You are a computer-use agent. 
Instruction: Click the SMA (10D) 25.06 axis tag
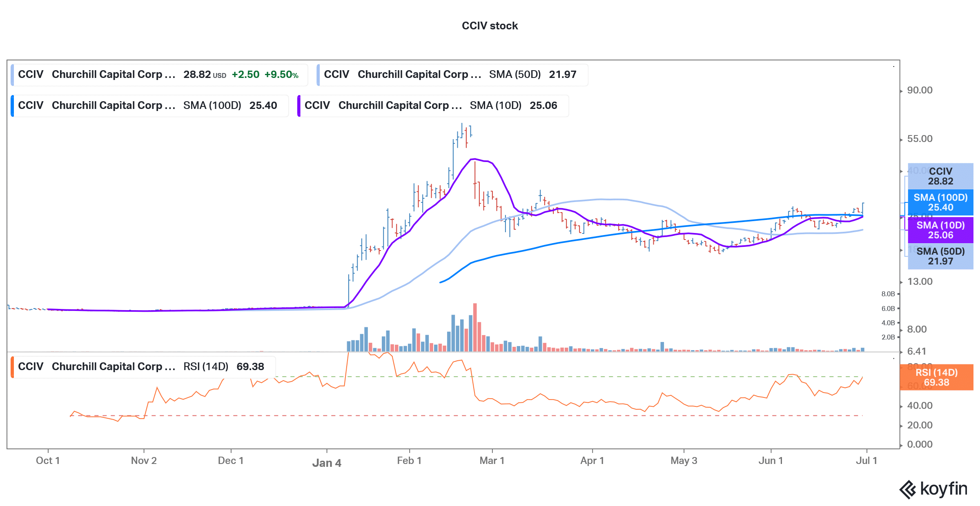(x=940, y=230)
